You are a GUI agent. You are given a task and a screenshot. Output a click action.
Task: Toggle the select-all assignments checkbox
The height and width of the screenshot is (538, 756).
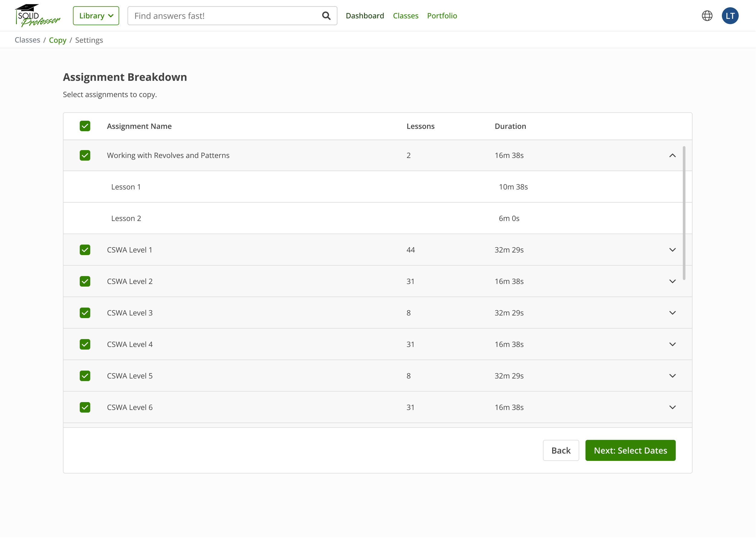pos(85,126)
